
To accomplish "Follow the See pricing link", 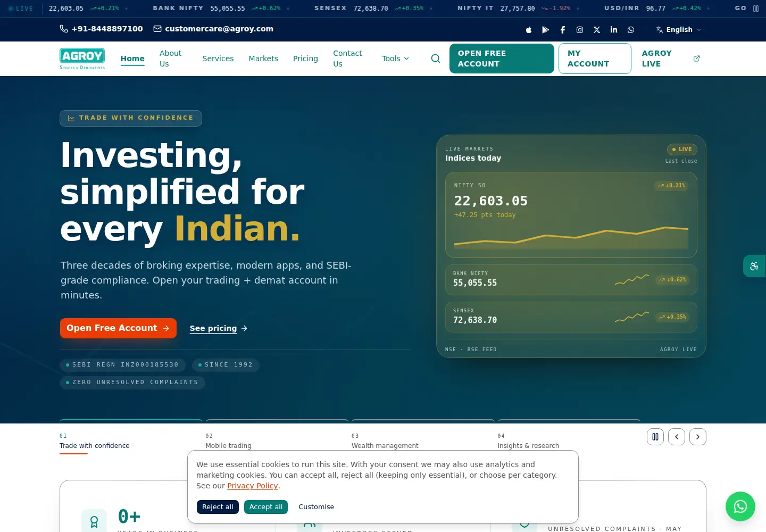I will [x=219, y=328].
